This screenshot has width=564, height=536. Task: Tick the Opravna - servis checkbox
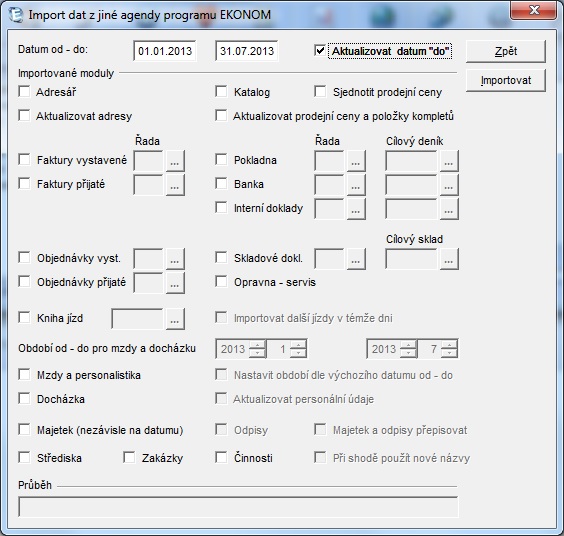coord(221,282)
